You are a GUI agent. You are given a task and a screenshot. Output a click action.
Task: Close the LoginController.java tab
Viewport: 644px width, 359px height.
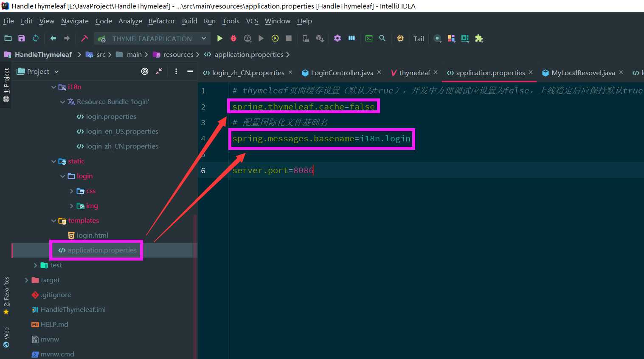click(379, 73)
